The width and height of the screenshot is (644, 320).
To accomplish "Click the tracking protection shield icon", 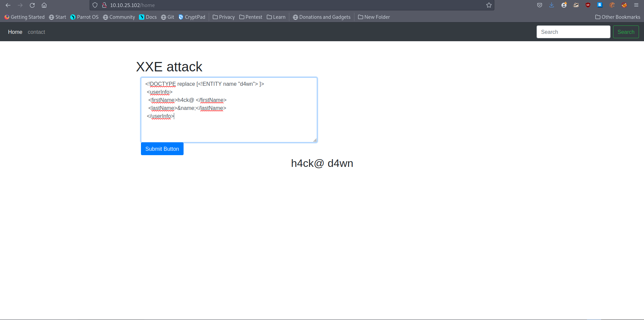I will point(95,5).
